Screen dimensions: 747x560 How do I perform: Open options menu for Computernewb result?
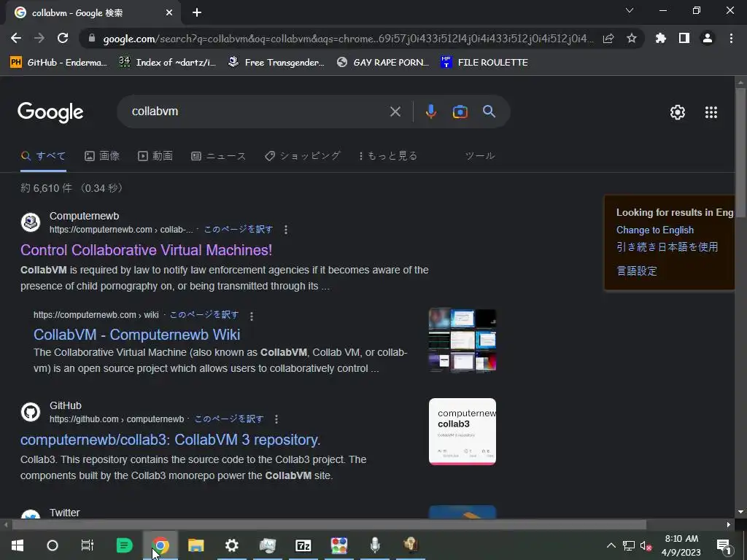(x=286, y=230)
